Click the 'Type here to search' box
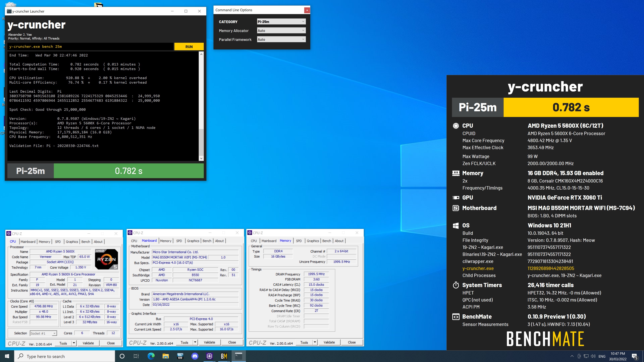This screenshot has width=644, height=362. (65, 356)
